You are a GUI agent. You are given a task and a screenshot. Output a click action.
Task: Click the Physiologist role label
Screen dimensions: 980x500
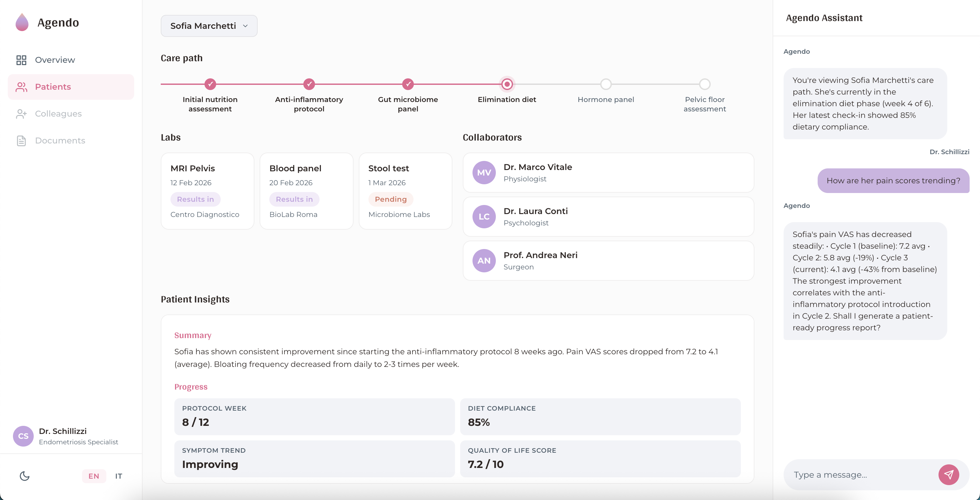pyautogui.click(x=525, y=179)
